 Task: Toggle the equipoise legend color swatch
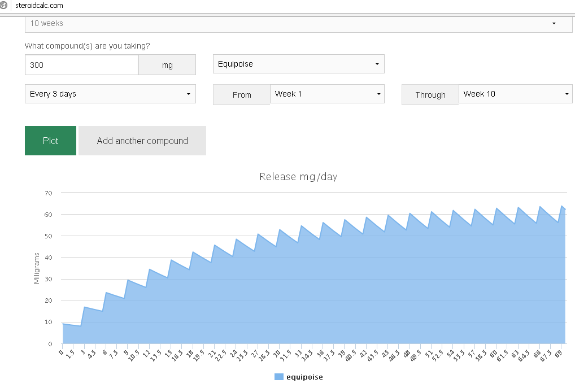click(278, 377)
